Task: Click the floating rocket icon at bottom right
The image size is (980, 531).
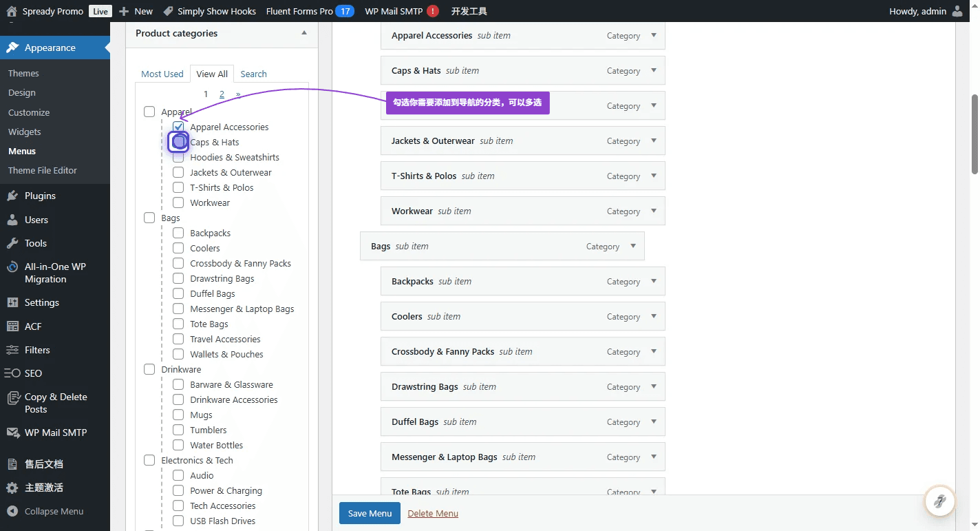Action: click(939, 501)
